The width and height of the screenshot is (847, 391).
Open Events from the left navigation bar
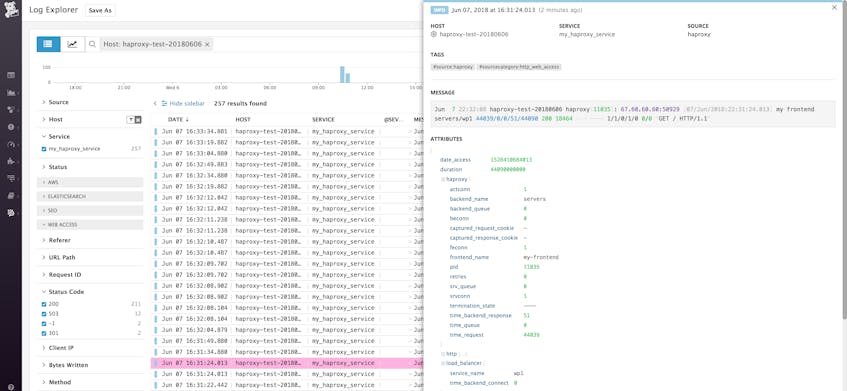[11, 75]
